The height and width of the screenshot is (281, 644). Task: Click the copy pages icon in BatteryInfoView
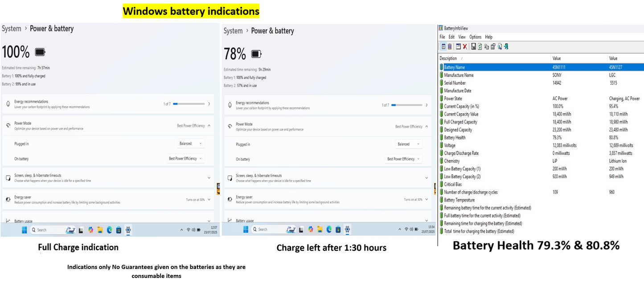487,46
